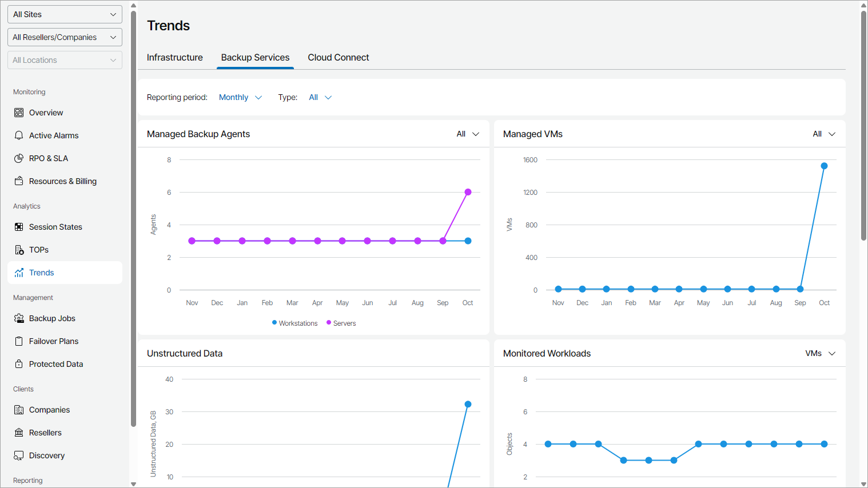The height and width of the screenshot is (488, 868).
Task: Open the Protected Data page
Action: pyautogui.click(x=56, y=364)
